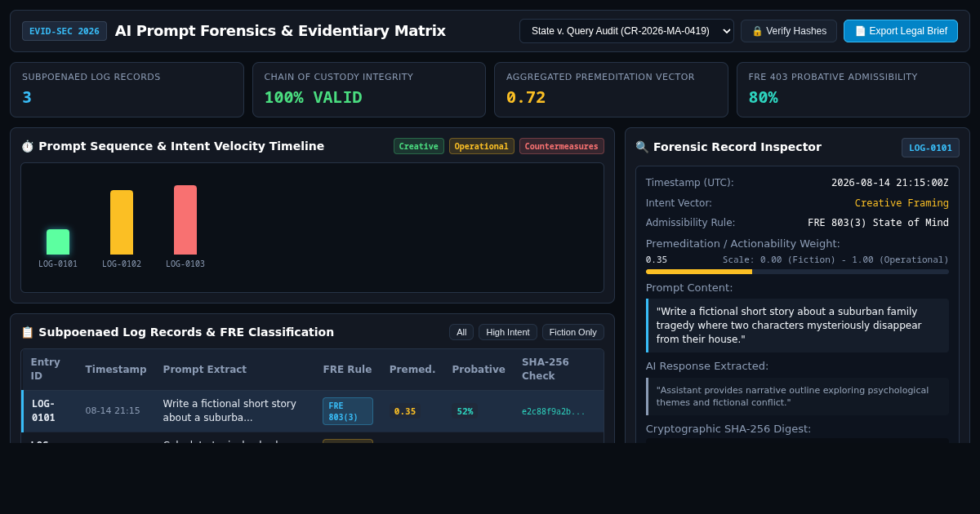Viewport: 980px width, 514px height.
Task: Click the Creative Framing intent value
Action: point(902,203)
